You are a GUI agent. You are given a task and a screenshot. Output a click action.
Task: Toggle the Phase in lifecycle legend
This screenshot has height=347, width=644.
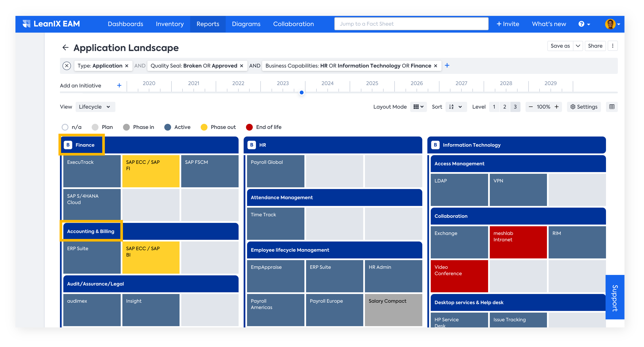(139, 127)
